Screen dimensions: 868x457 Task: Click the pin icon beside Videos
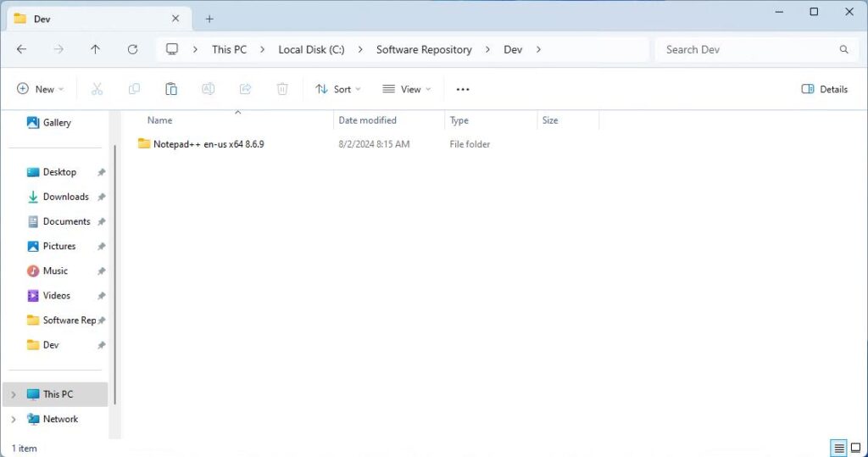click(x=102, y=296)
